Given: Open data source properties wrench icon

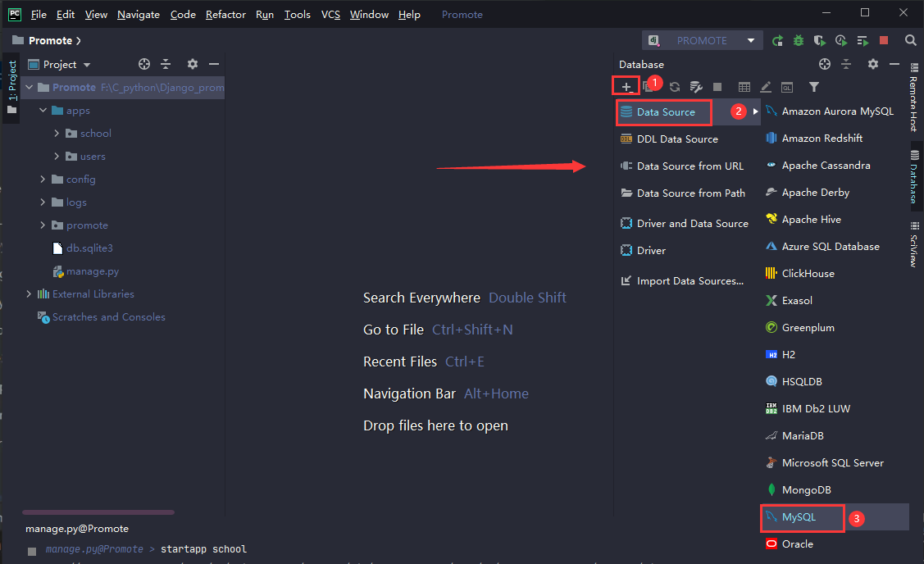Looking at the screenshot, I should tap(696, 87).
